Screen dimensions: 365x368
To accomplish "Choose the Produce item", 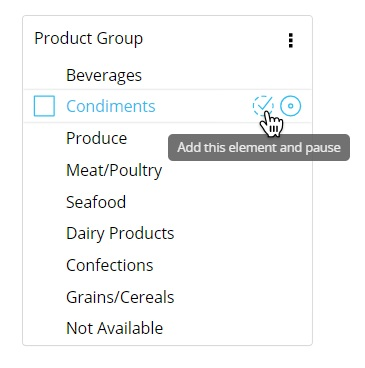I will point(96,138).
